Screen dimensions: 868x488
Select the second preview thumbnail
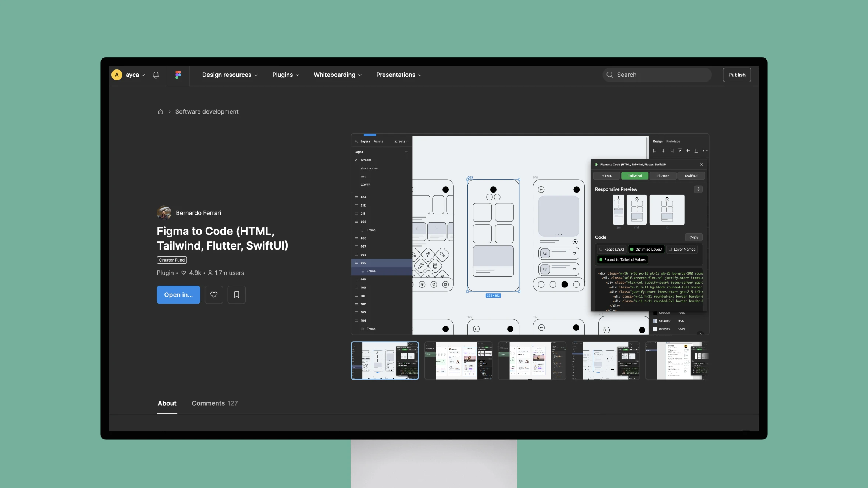(458, 361)
